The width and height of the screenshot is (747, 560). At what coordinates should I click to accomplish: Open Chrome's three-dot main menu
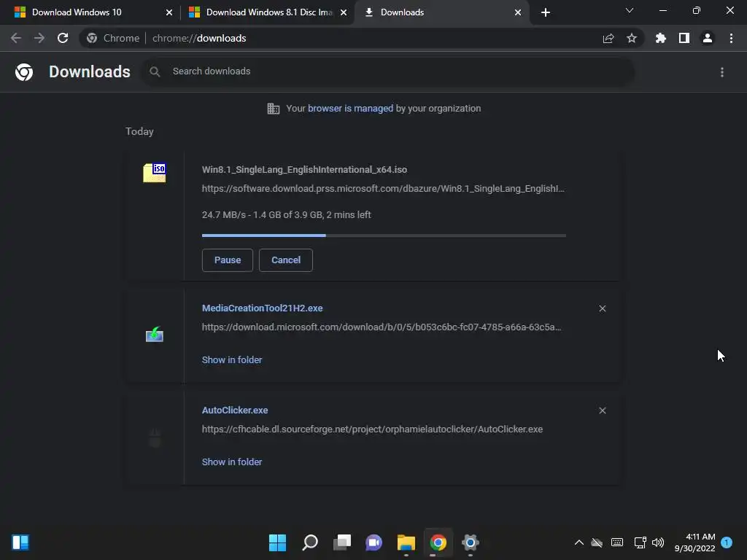[731, 38]
